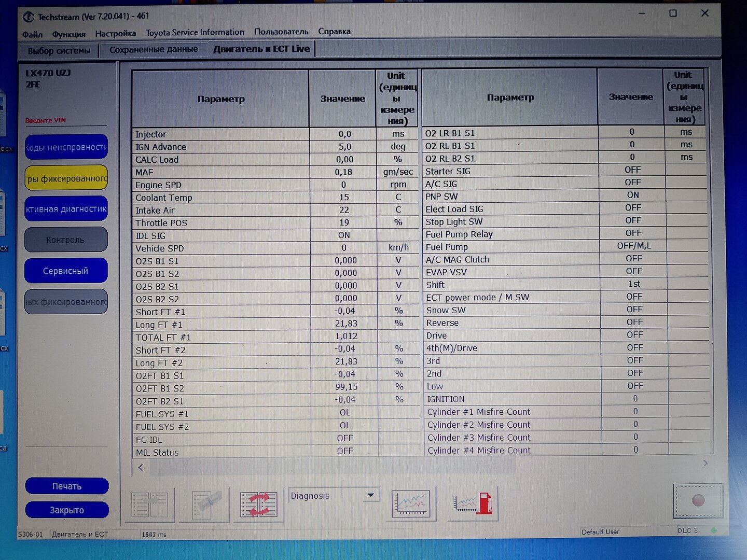
Task: Start recording with the red dot button
Action: coord(698,500)
